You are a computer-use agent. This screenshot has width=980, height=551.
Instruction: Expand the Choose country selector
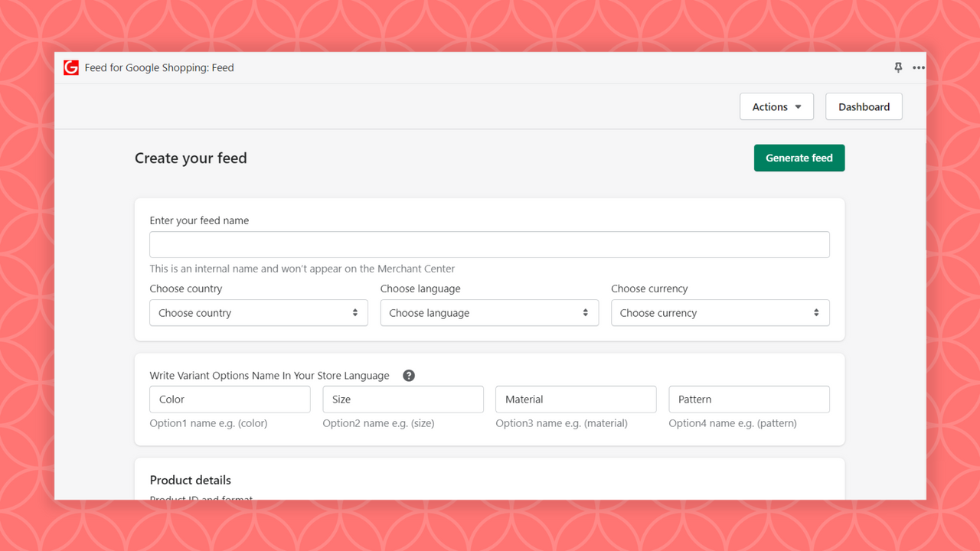[x=258, y=312]
